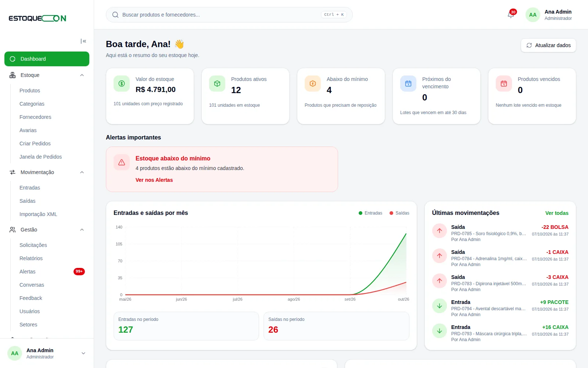
Task: Click the EstoqueON logo
Action: (37, 18)
